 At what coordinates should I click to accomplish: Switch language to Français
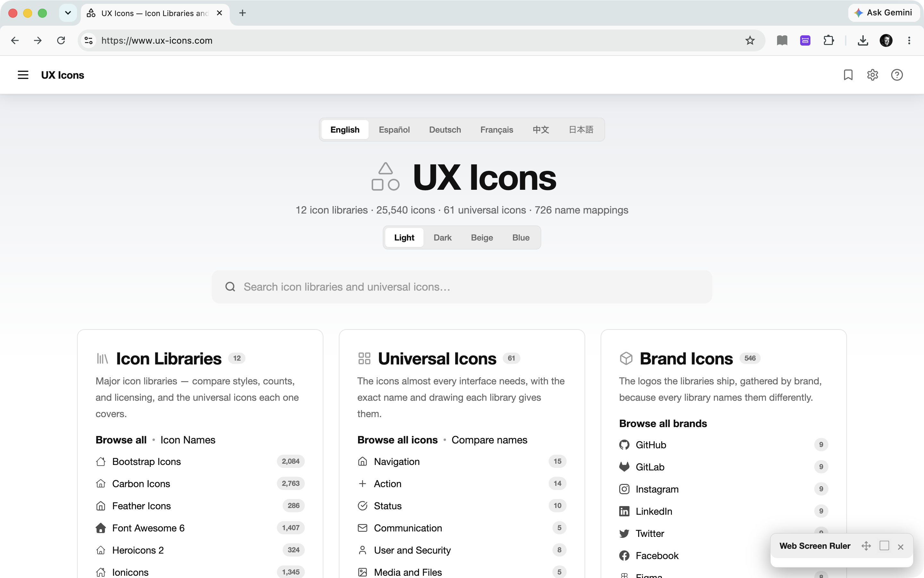[496, 130]
